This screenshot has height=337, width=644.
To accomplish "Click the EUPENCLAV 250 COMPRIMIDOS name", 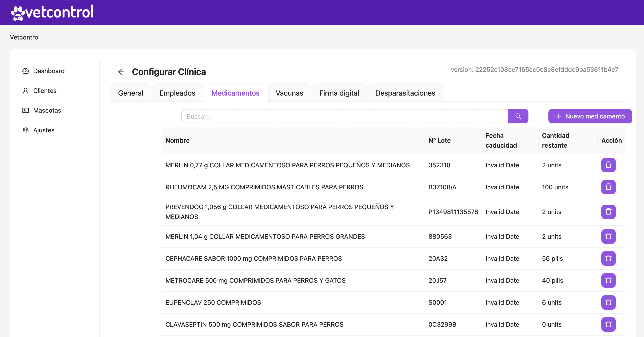I will click(x=213, y=302).
